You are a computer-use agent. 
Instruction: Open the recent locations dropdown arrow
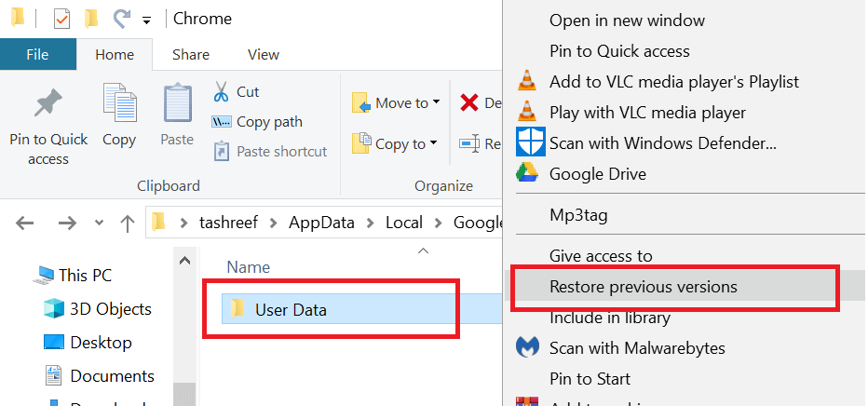coord(99,223)
